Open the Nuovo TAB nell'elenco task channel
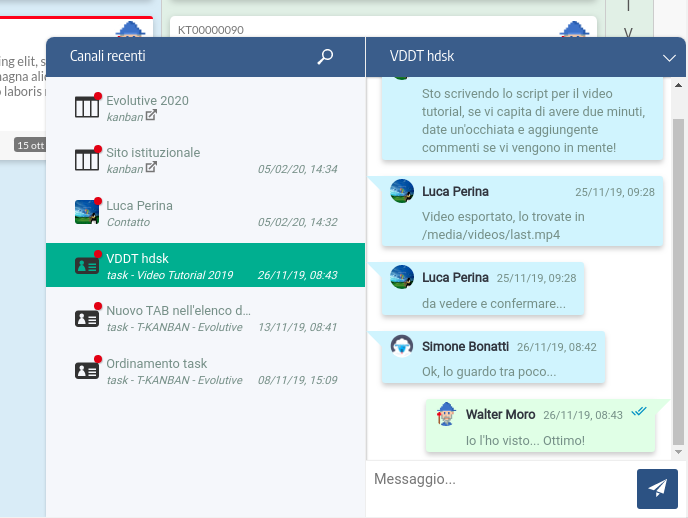The image size is (688, 518). (178, 311)
